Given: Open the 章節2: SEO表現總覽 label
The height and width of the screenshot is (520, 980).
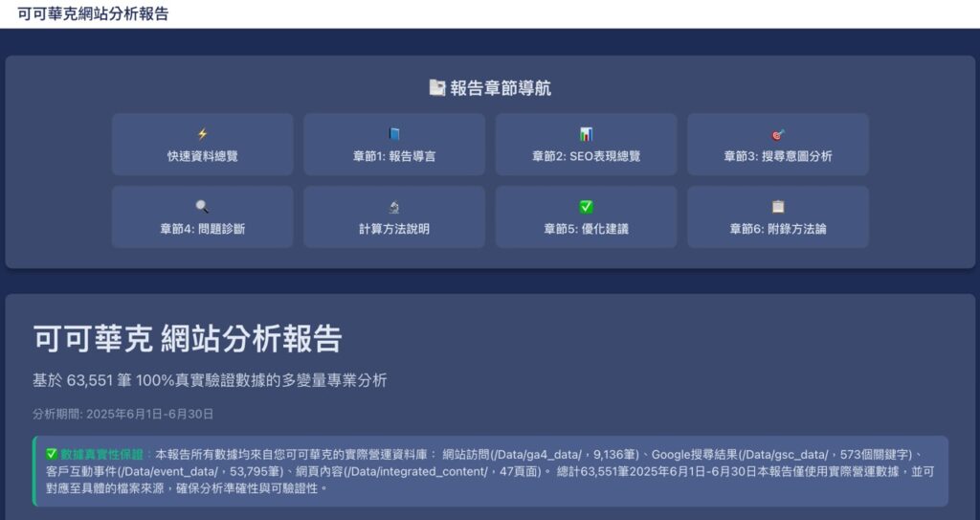Looking at the screenshot, I should tap(586, 156).
